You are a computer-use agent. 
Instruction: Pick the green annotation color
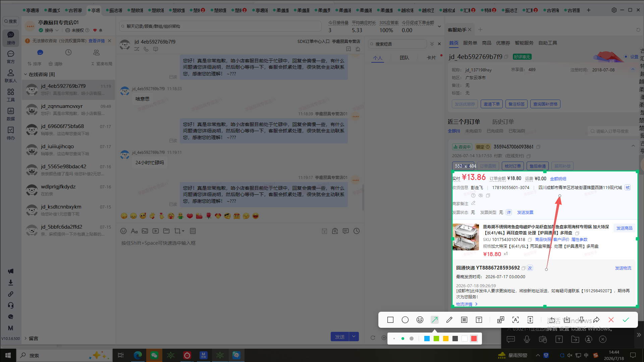[436, 339]
